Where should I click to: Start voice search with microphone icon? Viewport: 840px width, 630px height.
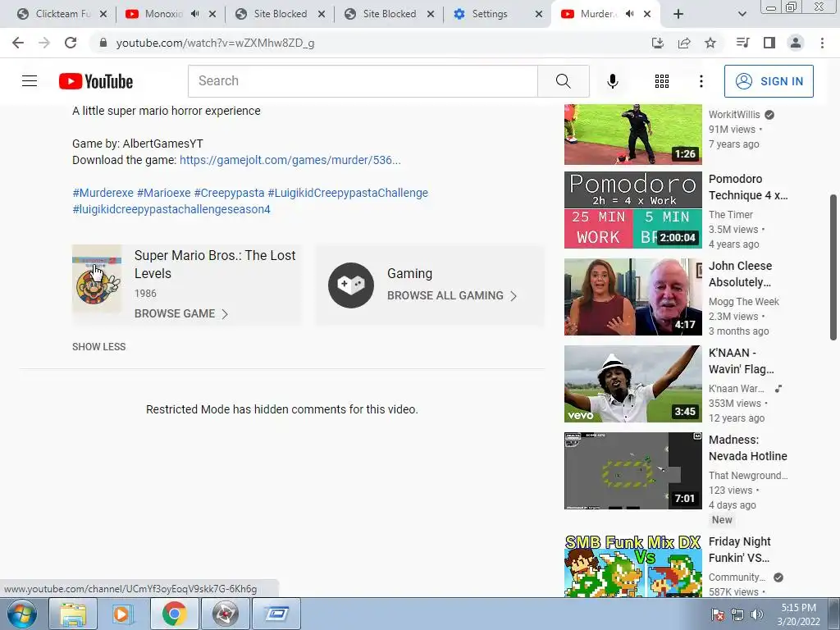pyautogui.click(x=612, y=81)
